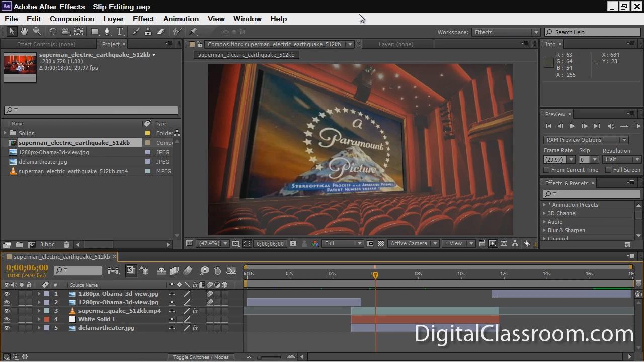The image size is (644, 362).
Task: Select the Selection arrow tool
Action: pyautogui.click(x=12, y=31)
